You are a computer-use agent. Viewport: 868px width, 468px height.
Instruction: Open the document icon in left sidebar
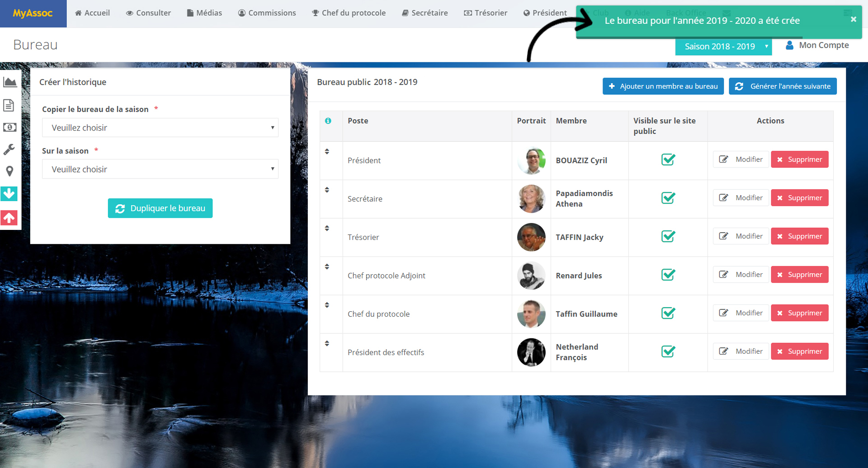point(9,105)
